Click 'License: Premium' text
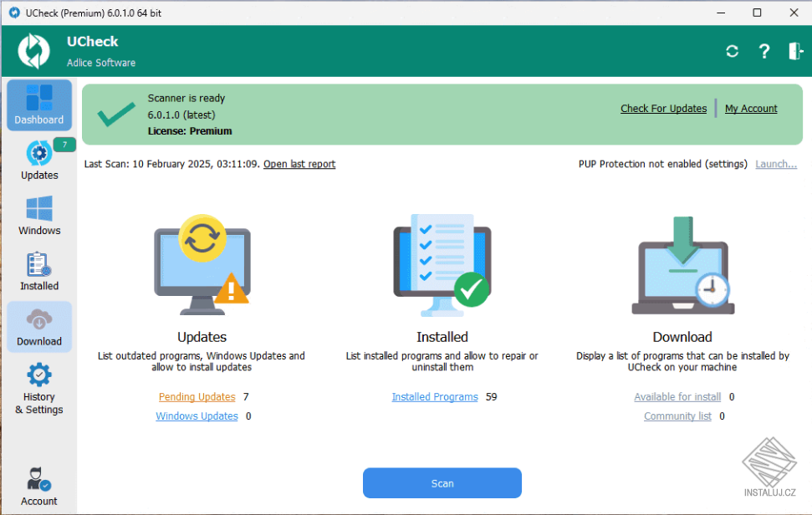This screenshot has width=812, height=515. (190, 131)
